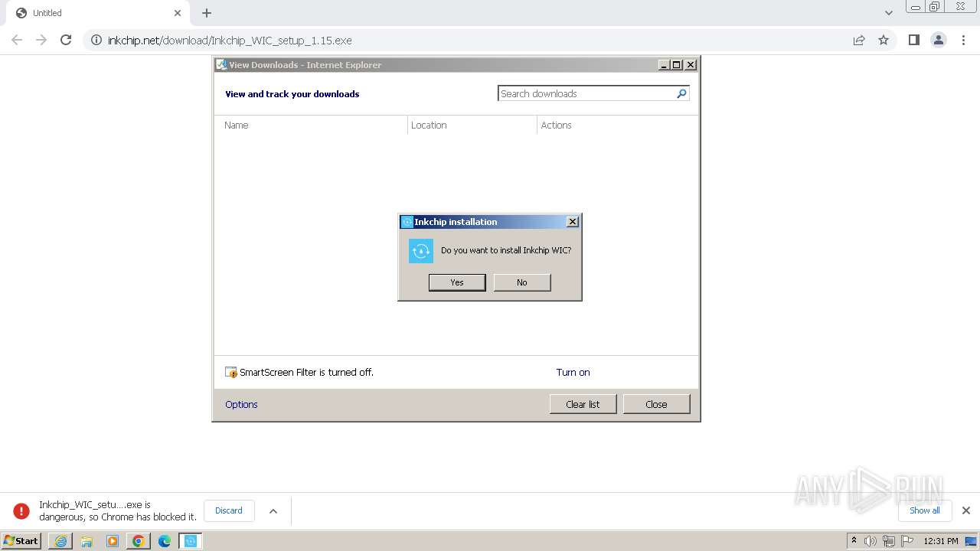980x551 pixels.
Task: Click the site information icon in address bar
Action: tap(96, 40)
